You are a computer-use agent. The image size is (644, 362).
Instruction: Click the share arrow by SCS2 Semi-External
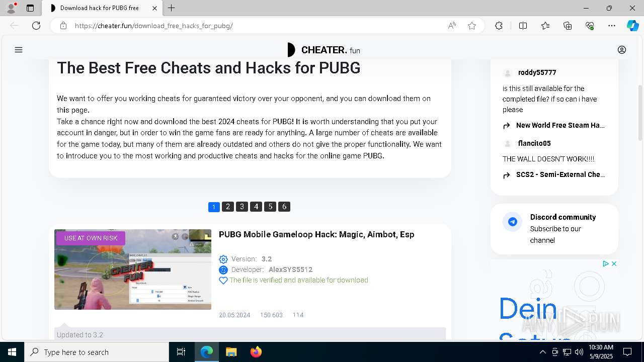point(507,175)
